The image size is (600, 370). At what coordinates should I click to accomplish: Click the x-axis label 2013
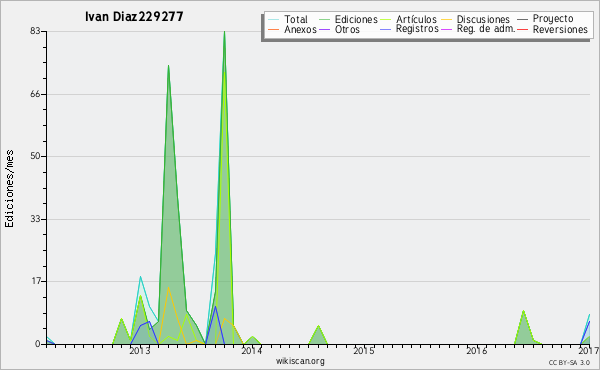click(x=140, y=351)
